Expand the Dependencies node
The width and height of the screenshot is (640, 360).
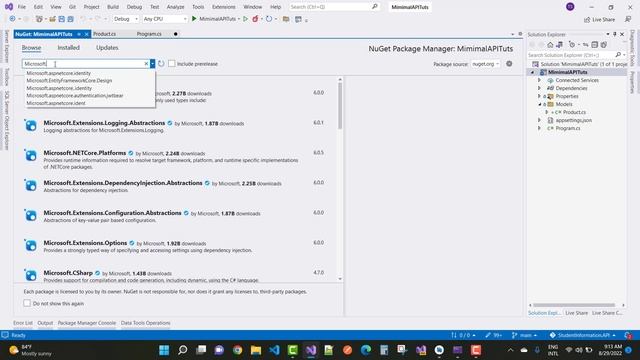tap(539, 88)
